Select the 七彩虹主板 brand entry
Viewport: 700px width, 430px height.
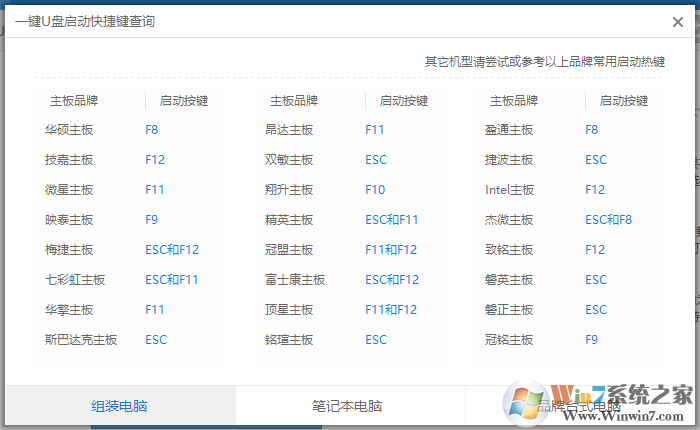click(x=75, y=280)
